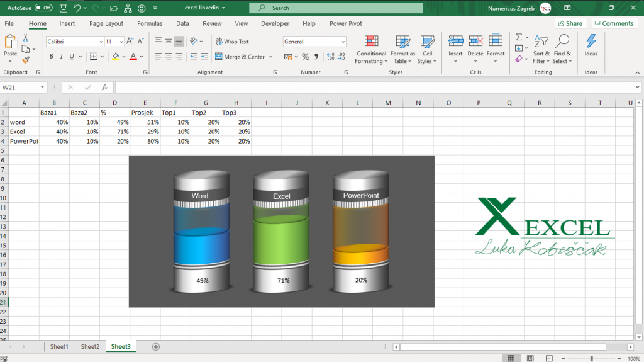Go to Sheet1 tab
This screenshot has width=644, height=362.
[59, 347]
